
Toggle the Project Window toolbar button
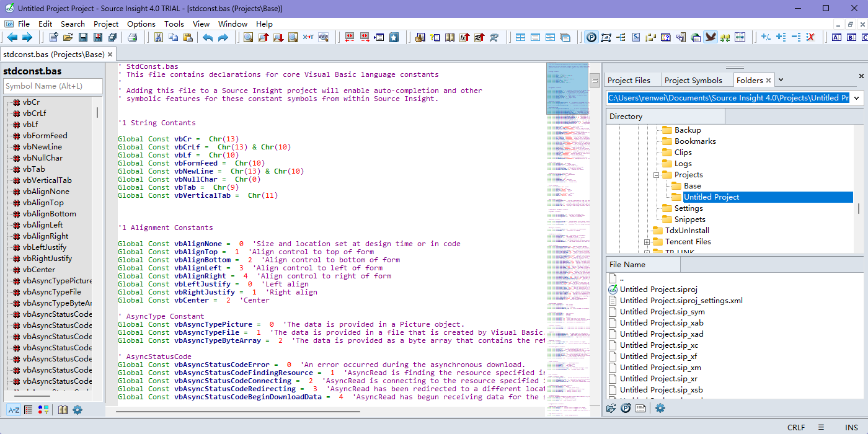coord(591,38)
